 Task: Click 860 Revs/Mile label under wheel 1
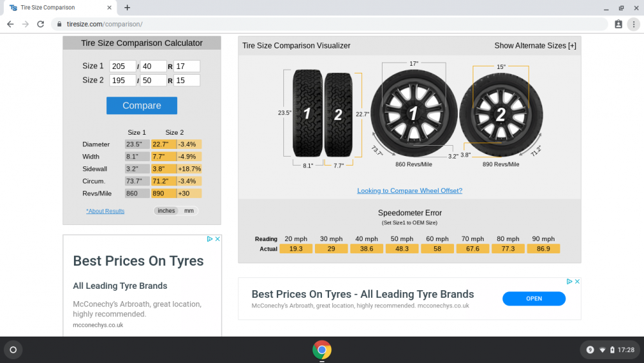click(x=413, y=164)
